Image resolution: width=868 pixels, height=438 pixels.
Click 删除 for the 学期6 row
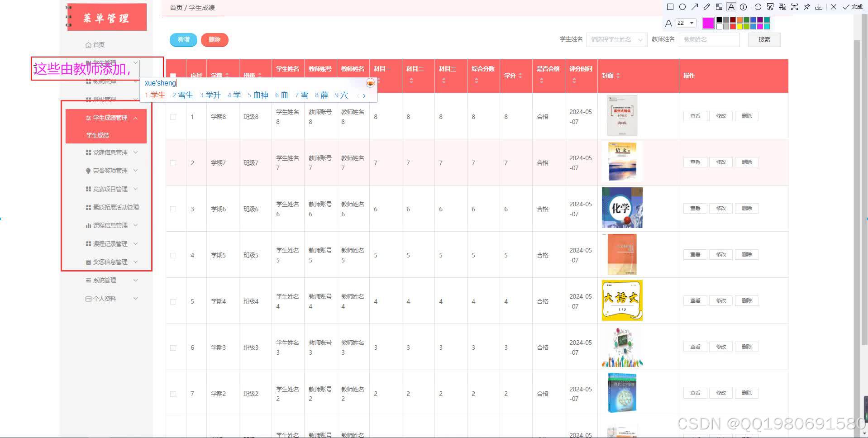pos(747,208)
